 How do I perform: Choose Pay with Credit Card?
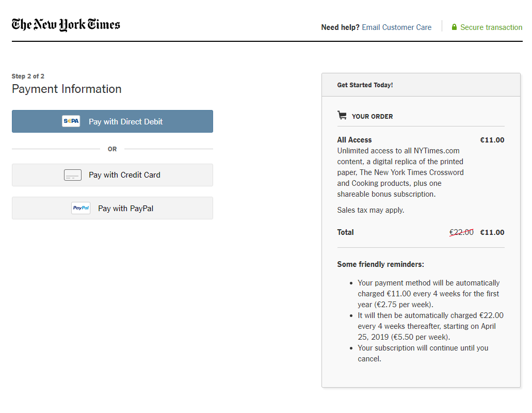click(112, 175)
